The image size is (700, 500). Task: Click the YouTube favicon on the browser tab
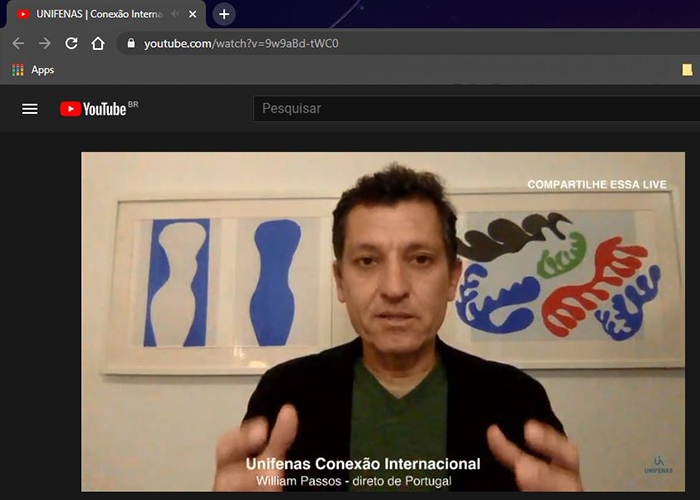22,14
